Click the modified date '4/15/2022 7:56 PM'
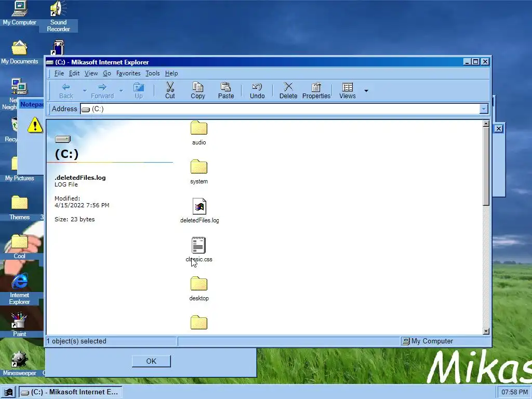The width and height of the screenshot is (532, 399). coord(82,205)
